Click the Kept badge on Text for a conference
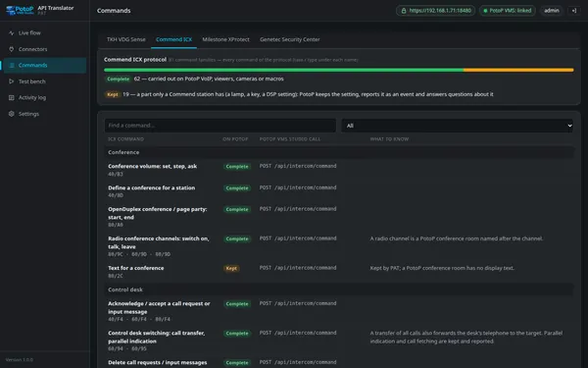 (x=231, y=268)
